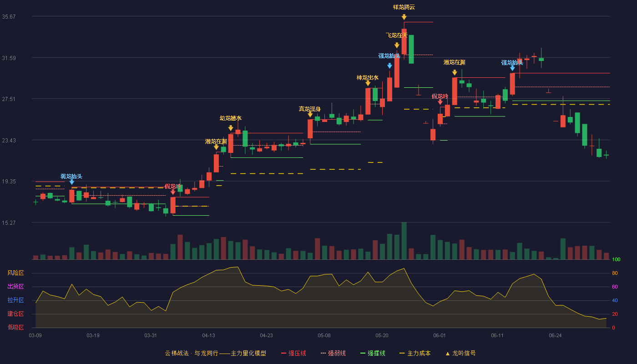Click the red arrow under June 假龙吟

[x=440, y=102]
